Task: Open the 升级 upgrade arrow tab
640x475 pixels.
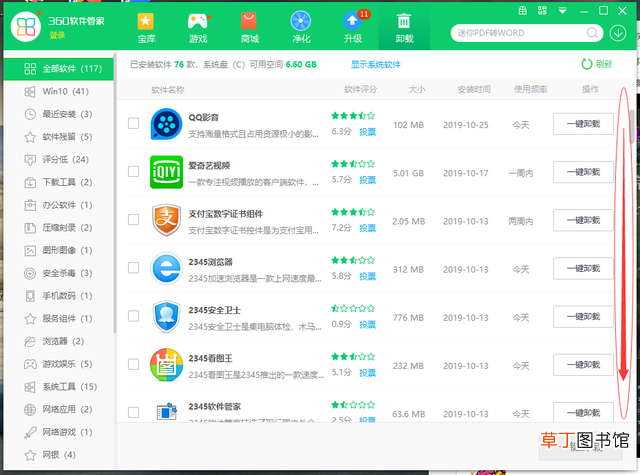Action: coord(353,28)
